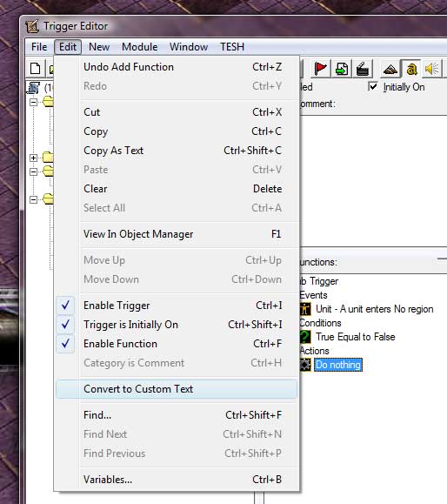447x504 pixels.
Task: Click the disabled Category is Comment entry
Action: click(x=176, y=363)
